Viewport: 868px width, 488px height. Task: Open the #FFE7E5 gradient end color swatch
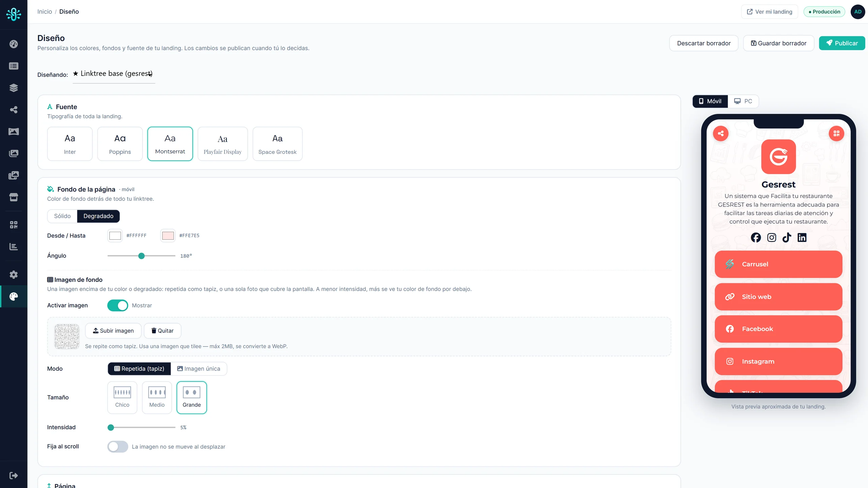[168, 236]
